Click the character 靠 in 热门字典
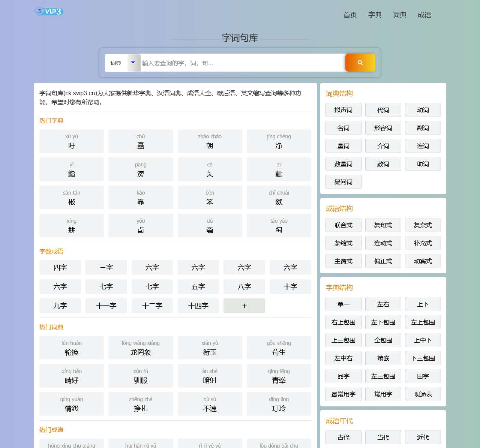Screen dimensions: 480x448 141,197
